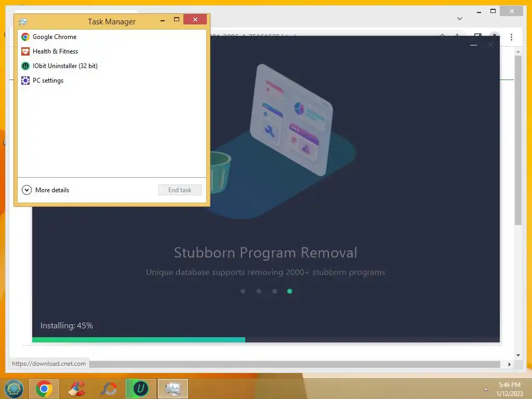Viewport: 532px width, 399px height.
Task: Click the Google Chrome icon in Task Manager
Action: (25, 37)
